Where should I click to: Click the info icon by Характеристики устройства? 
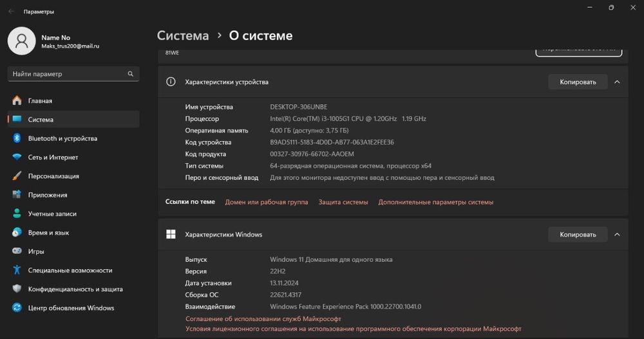171,82
